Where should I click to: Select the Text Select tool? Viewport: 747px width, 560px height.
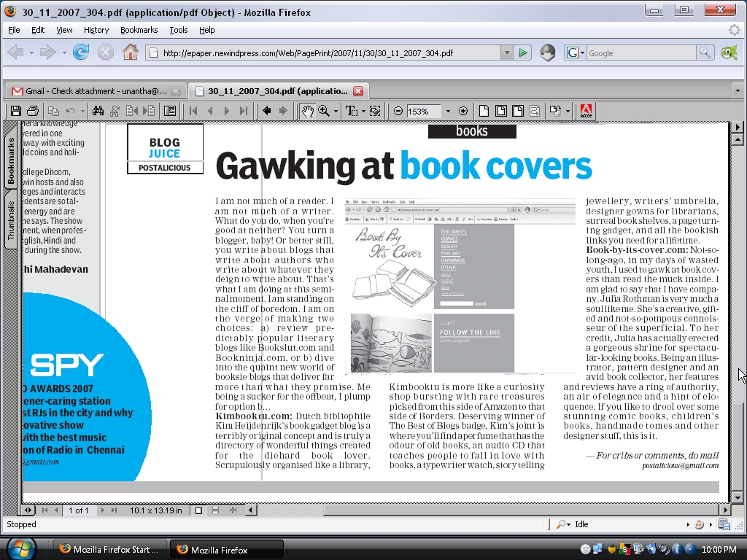click(x=351, y=111)
